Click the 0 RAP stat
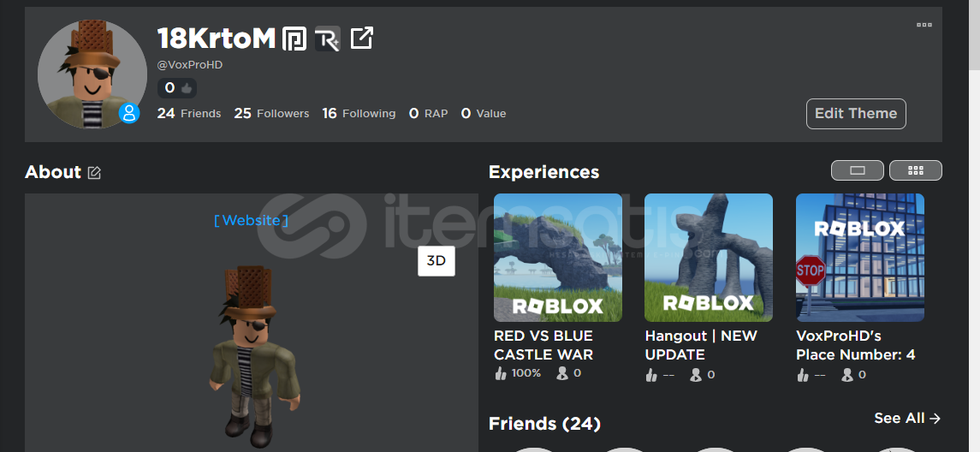 [x=428, y=113]
